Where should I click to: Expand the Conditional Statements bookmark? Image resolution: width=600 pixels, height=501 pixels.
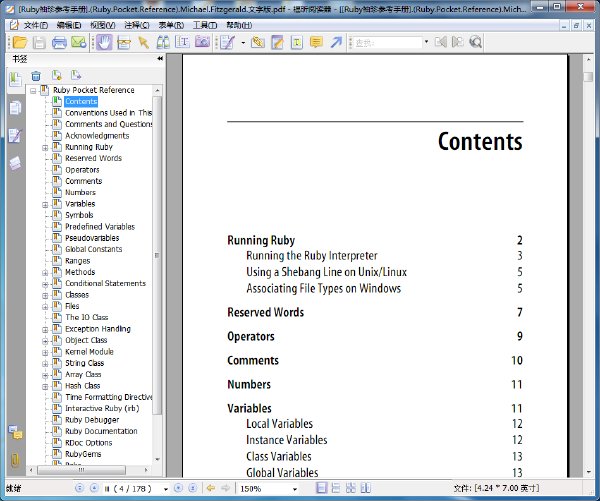[x=45, y=284]
